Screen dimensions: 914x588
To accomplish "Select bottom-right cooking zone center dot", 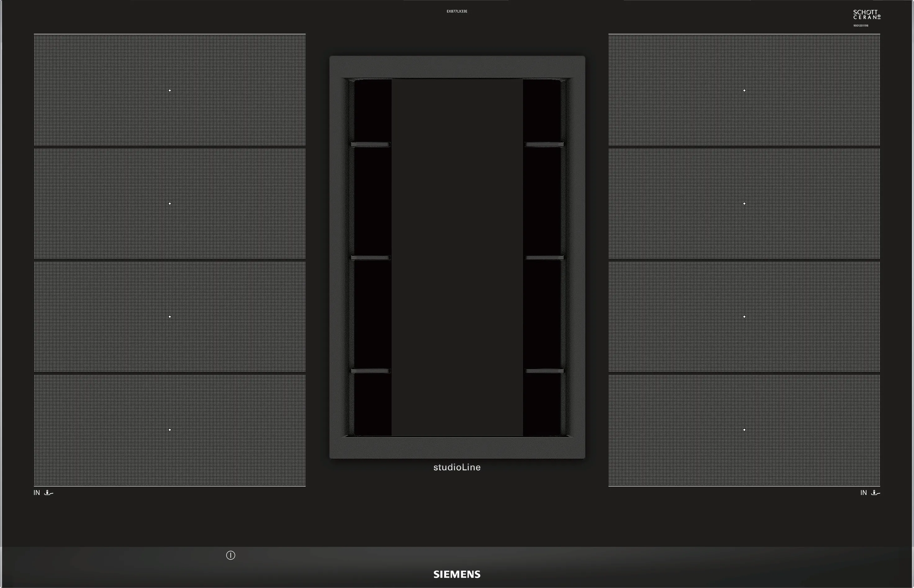I will 744,430.
